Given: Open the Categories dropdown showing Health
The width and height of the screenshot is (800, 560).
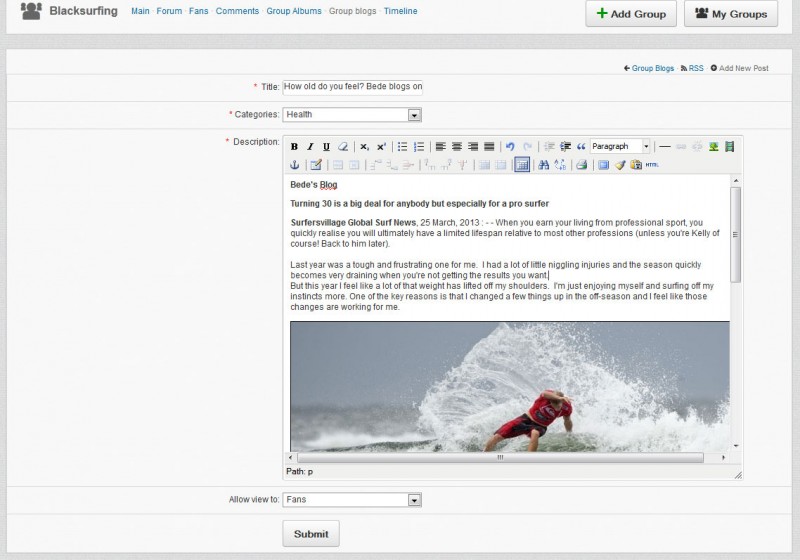Looking at the screenshot, I should [x=352, y=115].
